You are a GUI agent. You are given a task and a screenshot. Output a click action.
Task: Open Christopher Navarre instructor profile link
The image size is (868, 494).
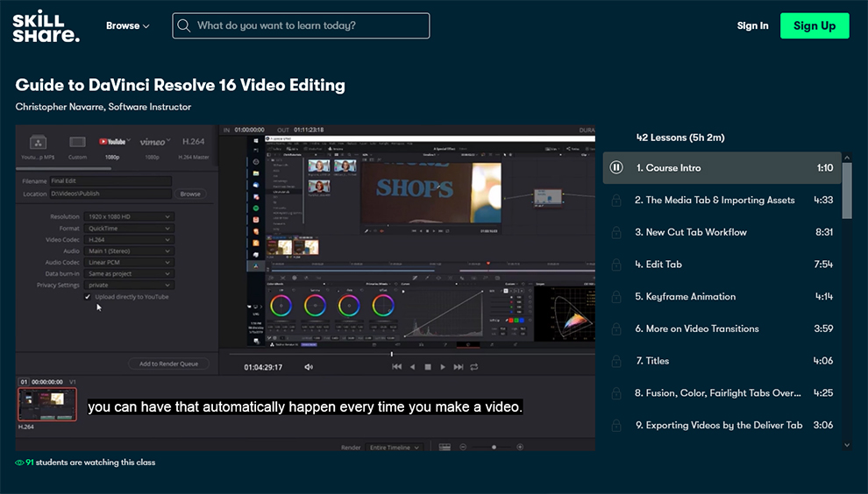coord(103,107)
